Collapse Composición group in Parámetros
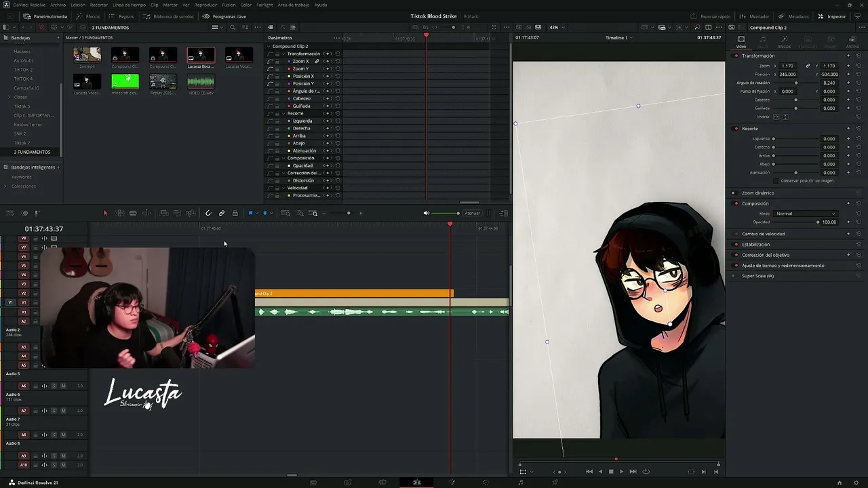The image size is (868, 488). click(x=284, y=158)
